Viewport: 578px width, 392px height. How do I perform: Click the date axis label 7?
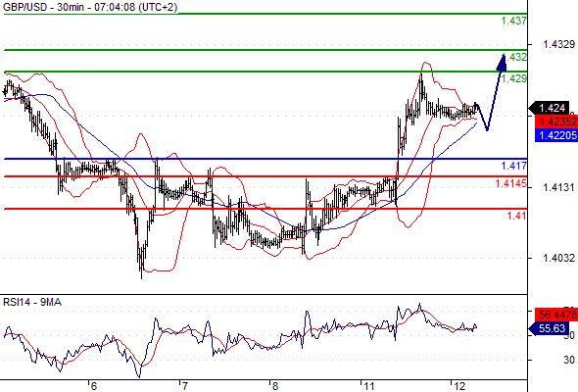[x=184, y=386]
